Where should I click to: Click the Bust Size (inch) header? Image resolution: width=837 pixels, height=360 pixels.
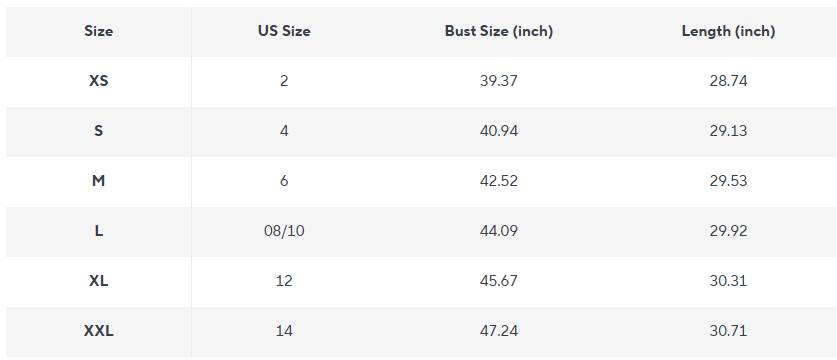[x=499, y=32]
